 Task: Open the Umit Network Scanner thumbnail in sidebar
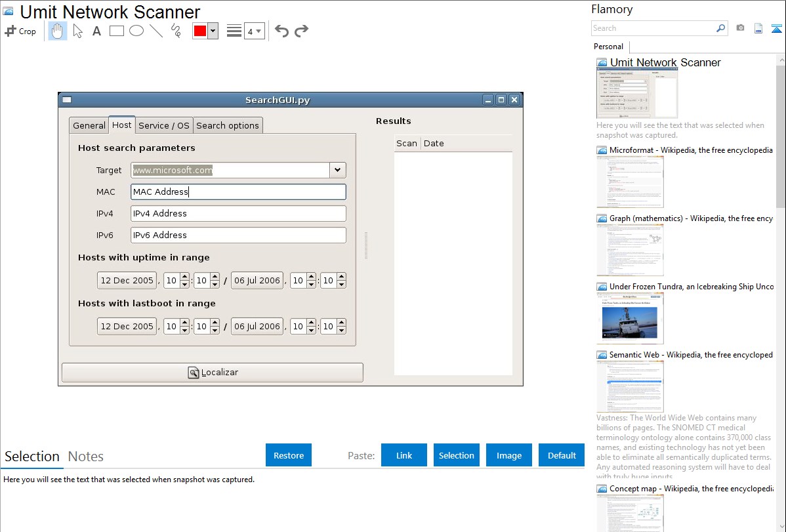[636, 94]
